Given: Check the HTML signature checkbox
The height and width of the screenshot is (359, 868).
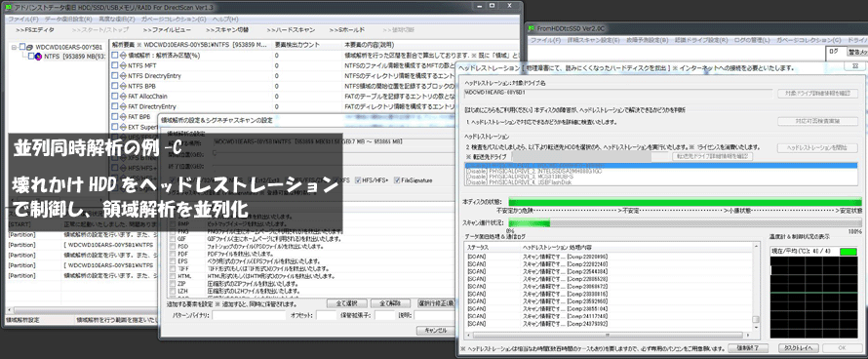Looking at the screenshot, I should 173,276.
